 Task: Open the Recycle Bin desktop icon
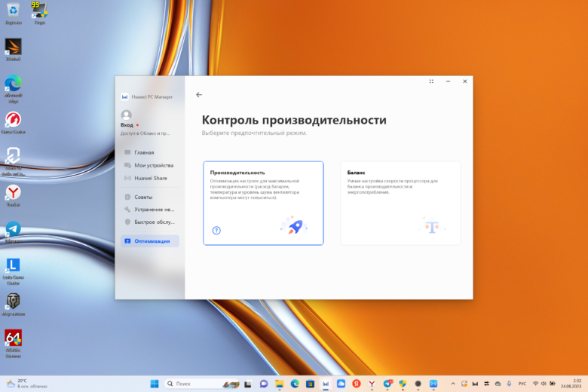[13, 13]
